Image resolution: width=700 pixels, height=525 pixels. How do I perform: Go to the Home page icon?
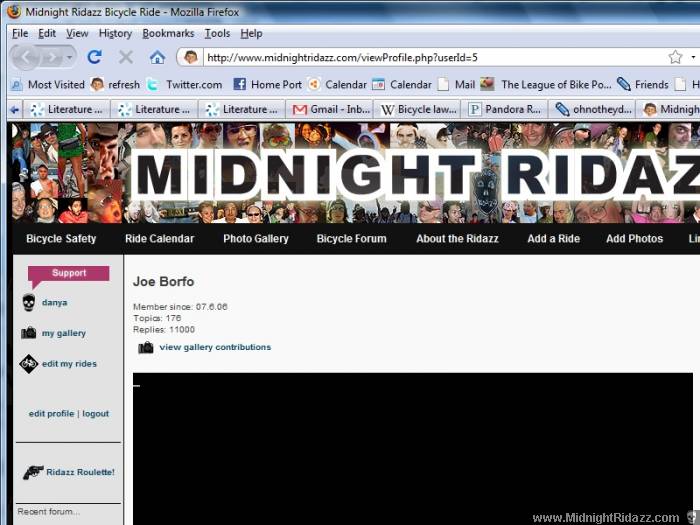click(157, 57)
